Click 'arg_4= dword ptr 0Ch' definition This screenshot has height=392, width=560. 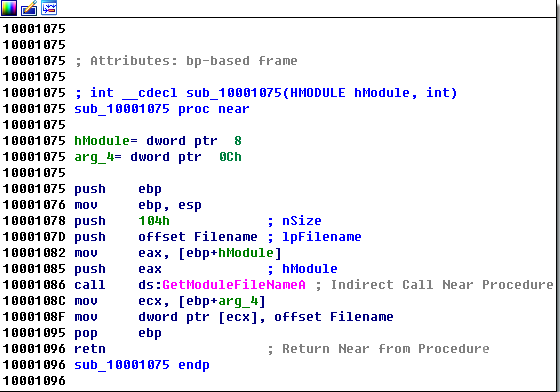[158, 157]
